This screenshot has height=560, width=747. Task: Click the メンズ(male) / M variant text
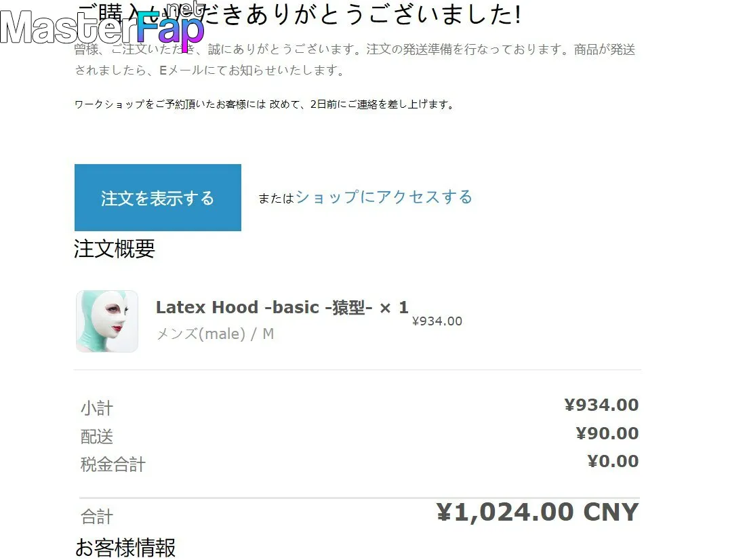[215, 334]
